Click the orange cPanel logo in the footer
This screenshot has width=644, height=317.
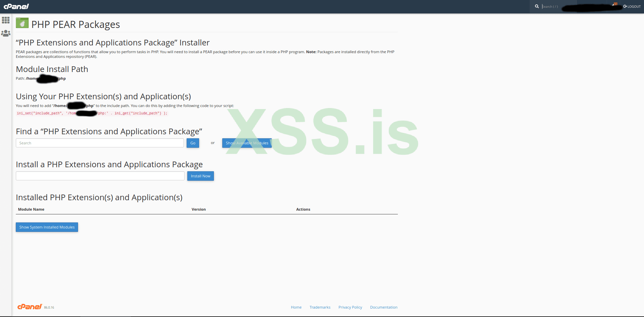30,307
